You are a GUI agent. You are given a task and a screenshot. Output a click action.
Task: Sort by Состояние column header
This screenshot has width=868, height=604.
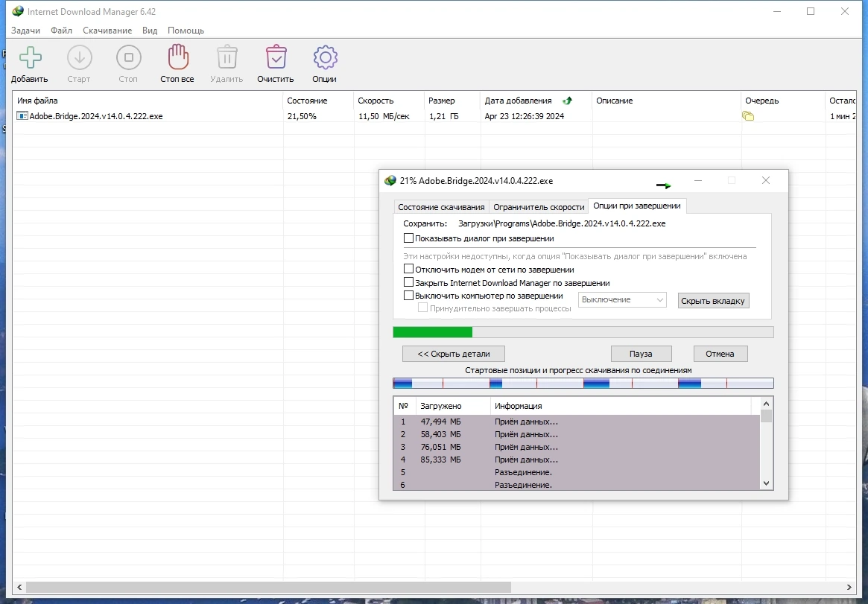click(318, 101)
